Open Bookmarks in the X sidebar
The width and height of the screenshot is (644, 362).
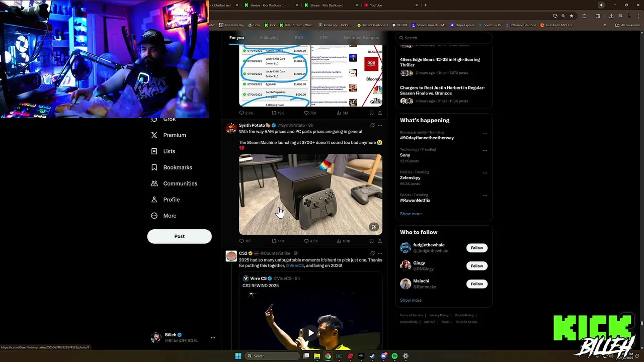172,167
